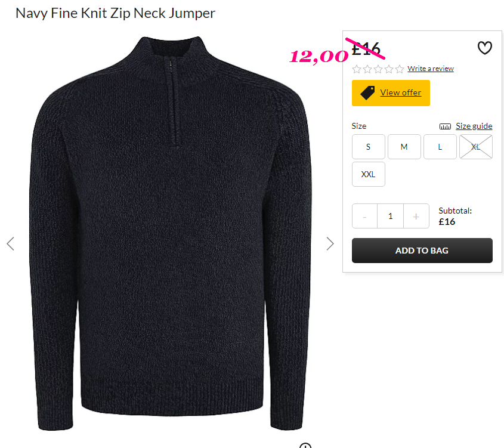Click the ruler icon beside Size guide

point(445,126)
